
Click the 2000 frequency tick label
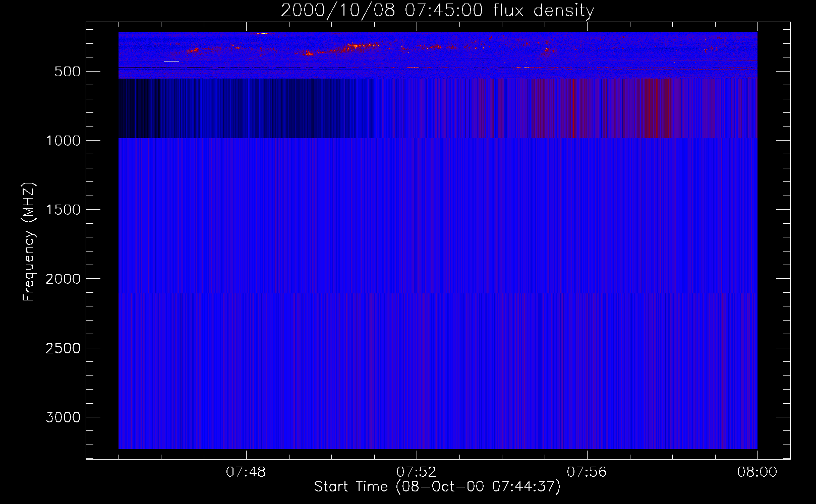(x=63, y=279)
